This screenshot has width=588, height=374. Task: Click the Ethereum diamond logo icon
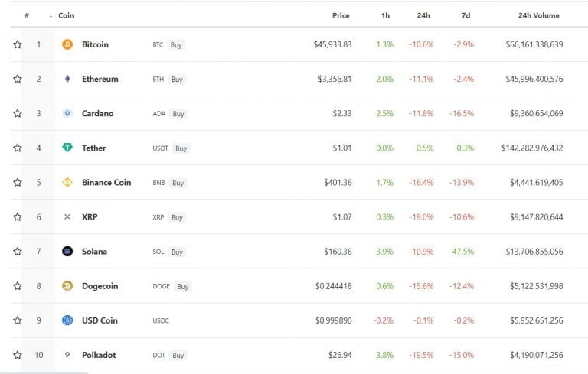[67, 79]
